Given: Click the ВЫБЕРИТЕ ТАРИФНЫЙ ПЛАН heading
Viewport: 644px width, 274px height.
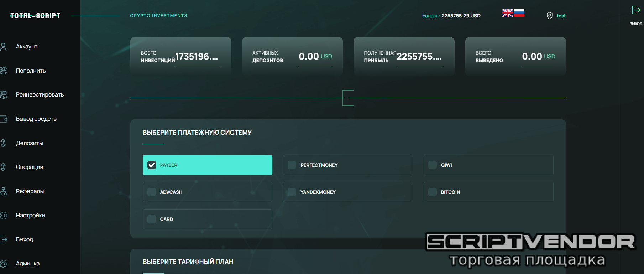Looking at the screenshot, I should pos(188,262).
